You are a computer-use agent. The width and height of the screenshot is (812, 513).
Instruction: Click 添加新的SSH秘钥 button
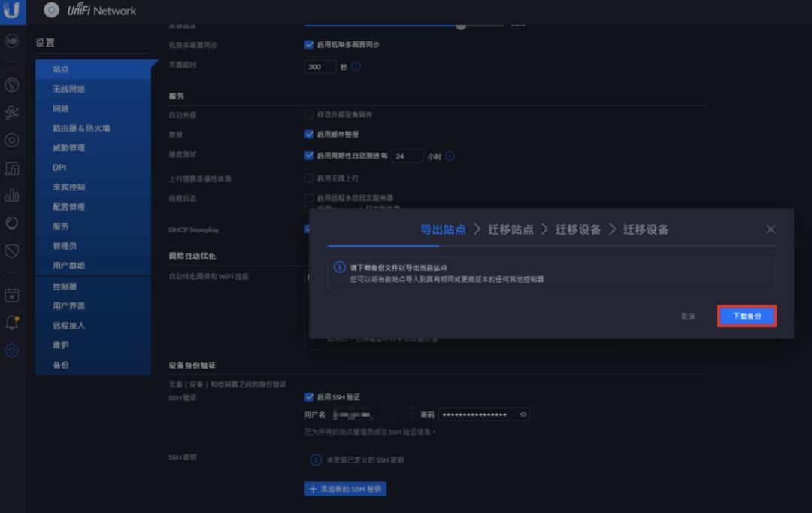coord(344,488)
